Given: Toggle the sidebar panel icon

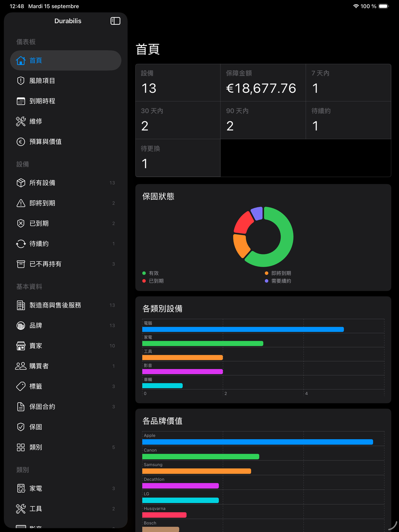Looking at the screenshot, I should tap(115, 21).
